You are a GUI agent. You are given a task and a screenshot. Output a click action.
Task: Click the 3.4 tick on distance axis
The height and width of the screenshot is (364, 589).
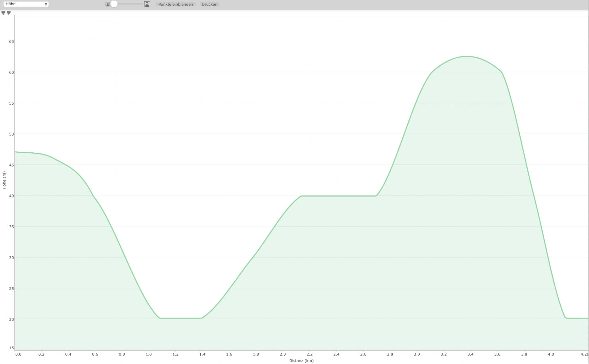pos(470,354)
